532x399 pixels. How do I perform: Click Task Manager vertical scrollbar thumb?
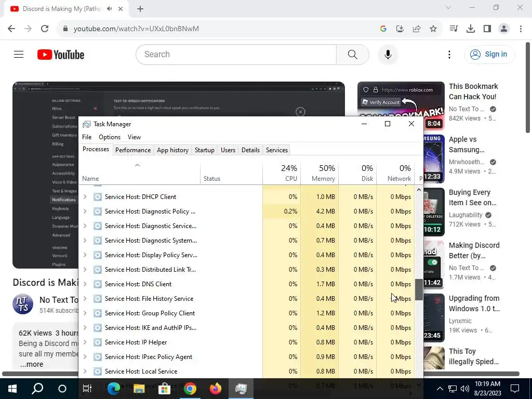pos(419,289)
